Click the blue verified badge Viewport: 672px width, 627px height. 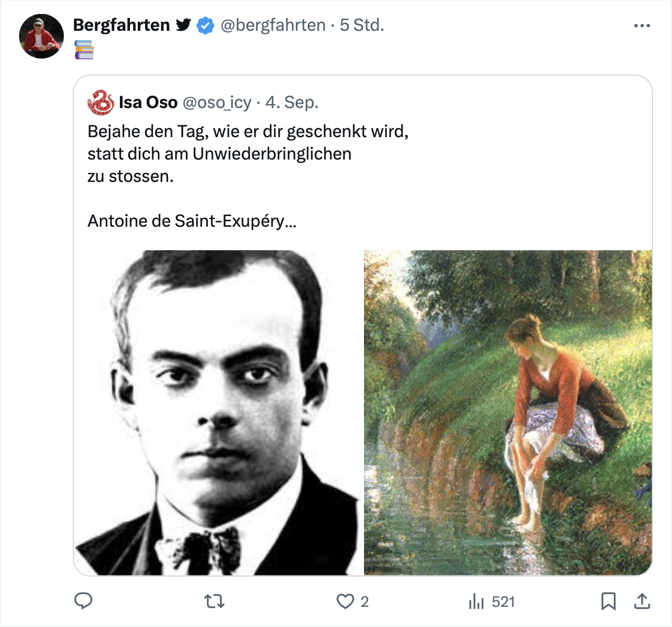(206, 25)
